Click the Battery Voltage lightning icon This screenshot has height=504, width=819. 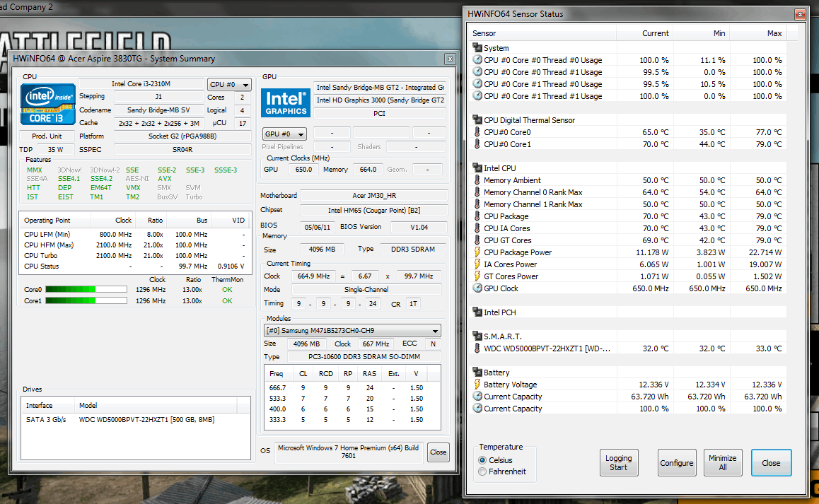(x=477, y=385)
